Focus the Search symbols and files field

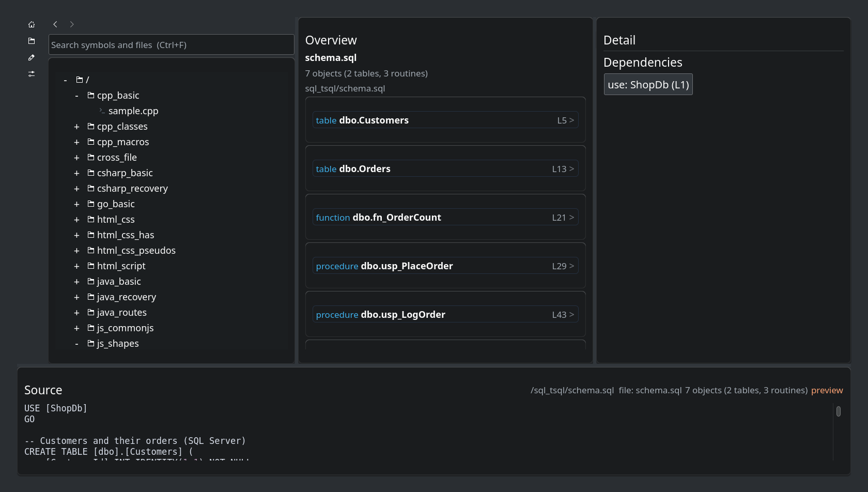(172, 44)
